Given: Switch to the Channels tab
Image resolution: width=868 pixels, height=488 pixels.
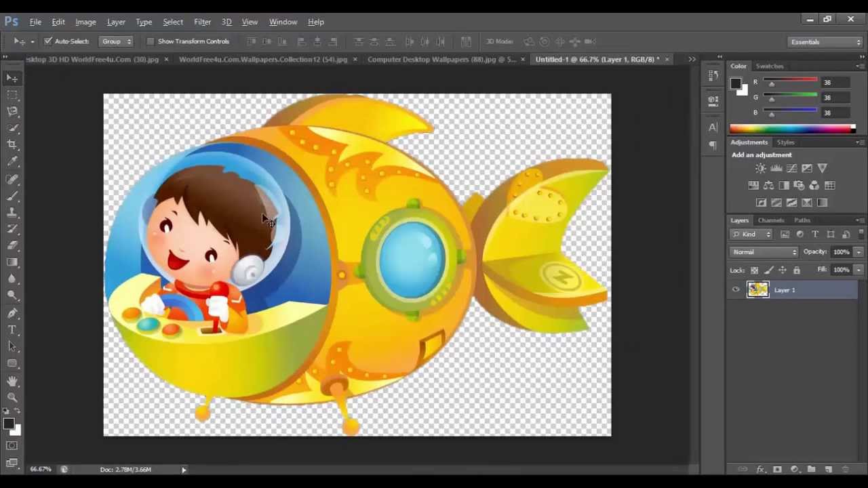Looking at the screenshot, I should click(771, 220).
